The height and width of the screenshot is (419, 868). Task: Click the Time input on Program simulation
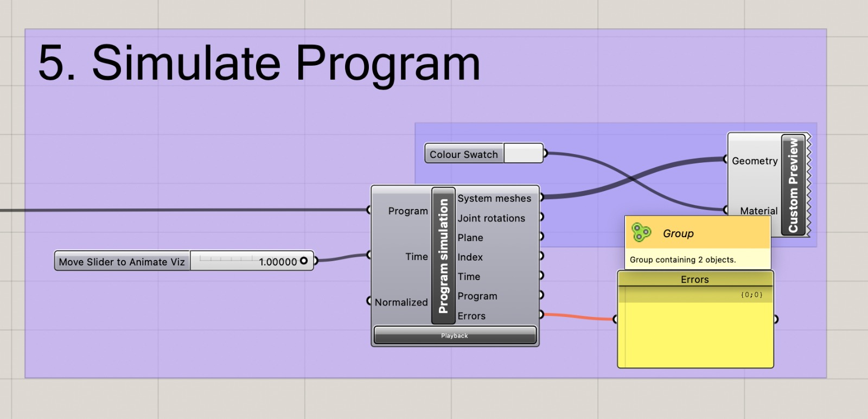pyautogui.click(x=416, y=256)
